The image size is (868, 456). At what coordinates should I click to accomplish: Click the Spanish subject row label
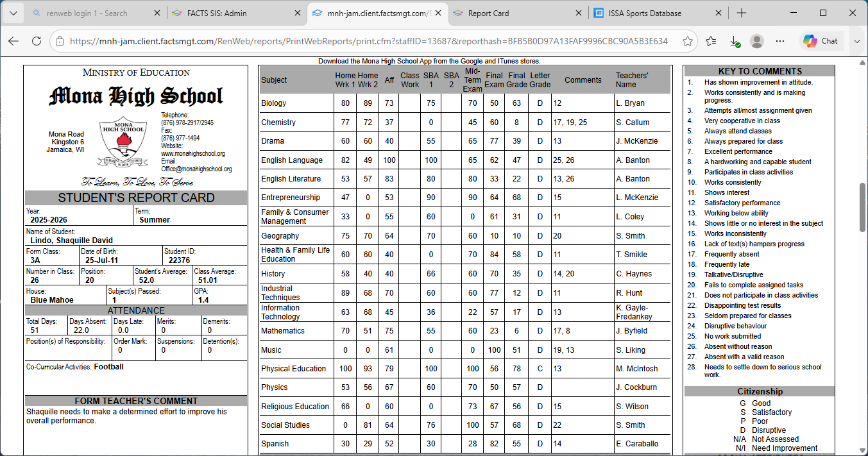point(275,444)
